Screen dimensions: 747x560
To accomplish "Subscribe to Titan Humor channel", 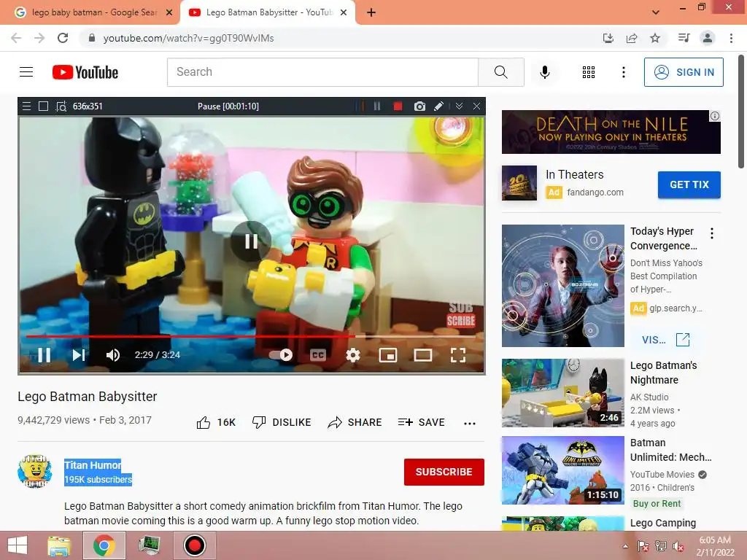I will click(444, 472).
